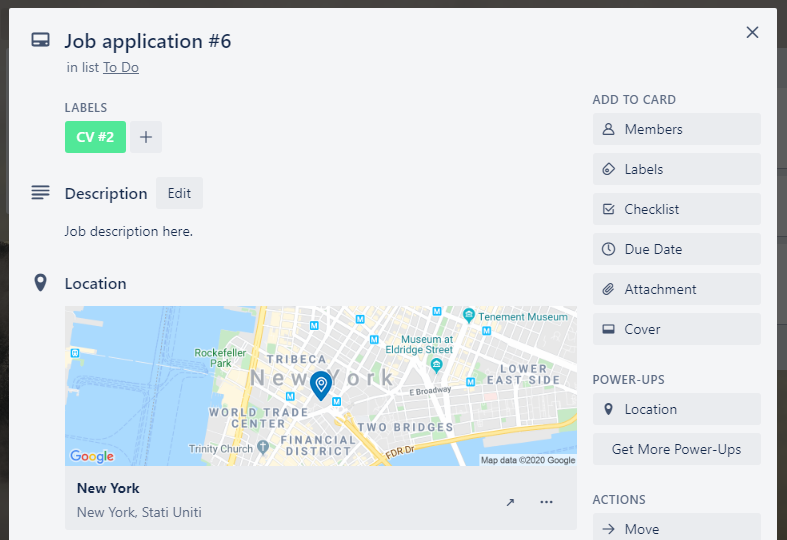Close the Job application #6 card
This screenshot has height=540, width=787.
pyautogui.click(x=752, y=33)
